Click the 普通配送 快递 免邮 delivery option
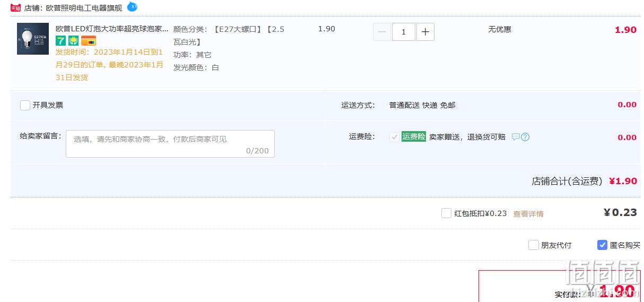644x302 pixels. [422, 105]
